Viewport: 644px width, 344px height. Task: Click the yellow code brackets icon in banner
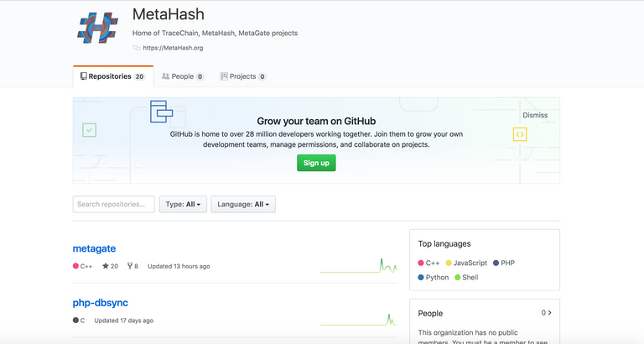pyautogui.click(x=520, y=134)
